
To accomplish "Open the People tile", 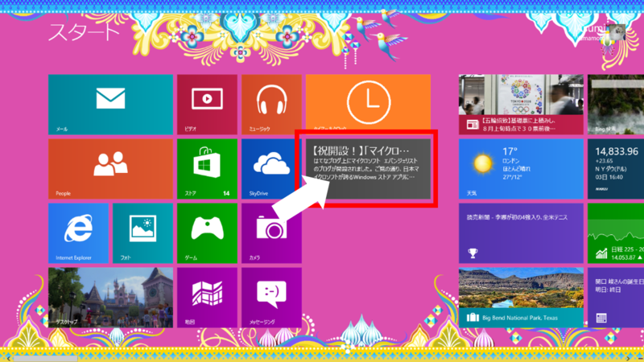I will coord(110,169).
